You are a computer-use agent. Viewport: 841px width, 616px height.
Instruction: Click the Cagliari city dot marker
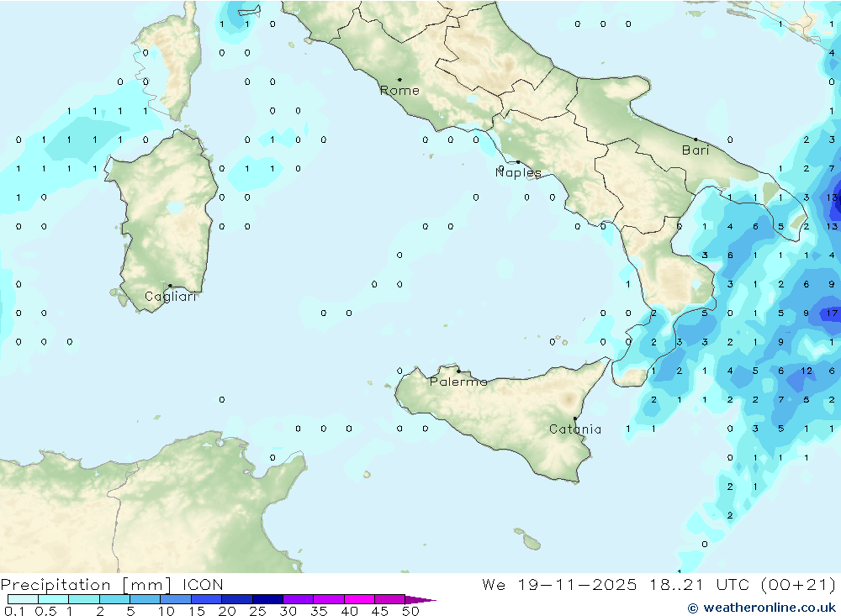[x=170, y=286]
